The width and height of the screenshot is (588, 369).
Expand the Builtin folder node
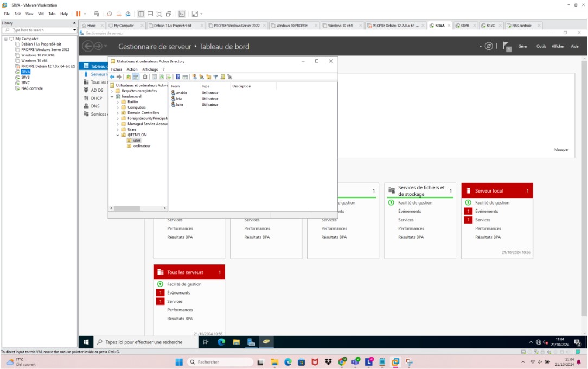click(118, 102)
